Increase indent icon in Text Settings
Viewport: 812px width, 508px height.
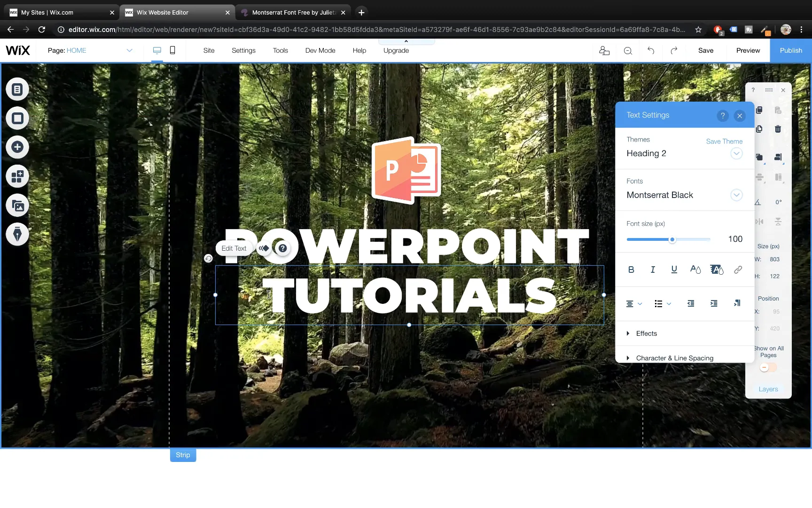(x=714, y=304)
